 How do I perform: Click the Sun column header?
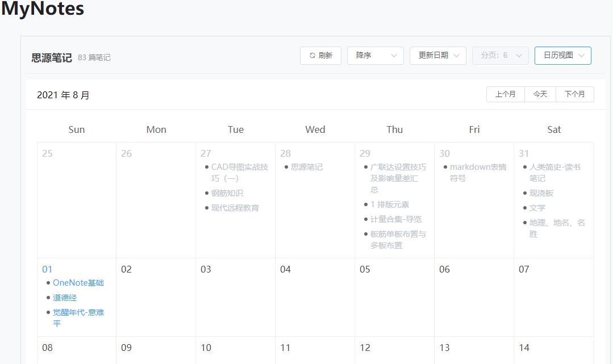click(76, 129)
